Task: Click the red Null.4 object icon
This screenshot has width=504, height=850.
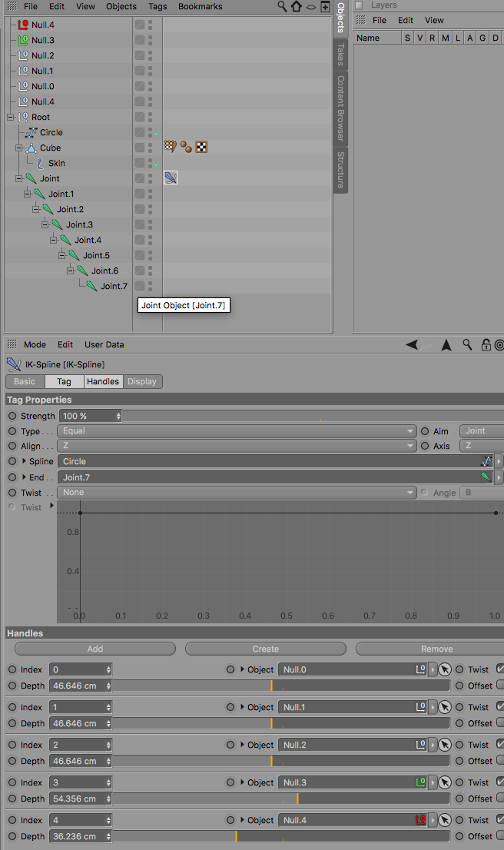Action: (23, 25)
